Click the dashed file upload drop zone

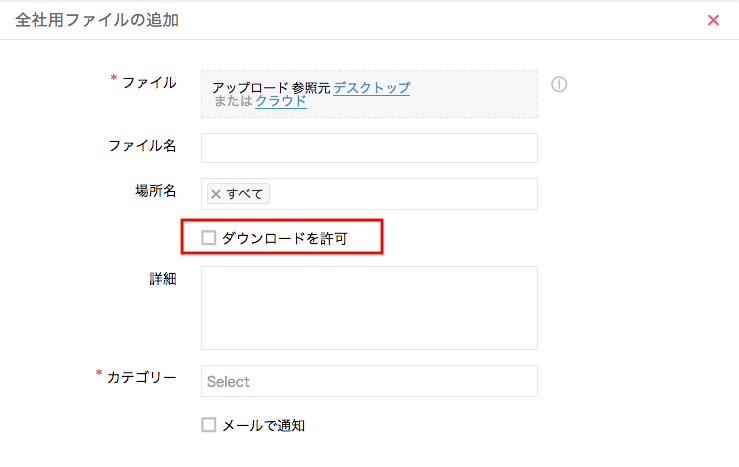pyautogui.click(x=369, y=94)
